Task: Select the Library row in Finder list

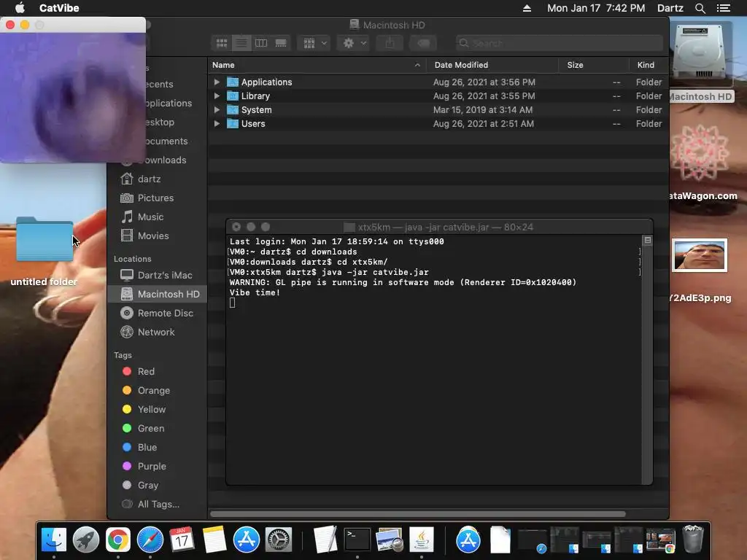Action: (x=438, y=96)
